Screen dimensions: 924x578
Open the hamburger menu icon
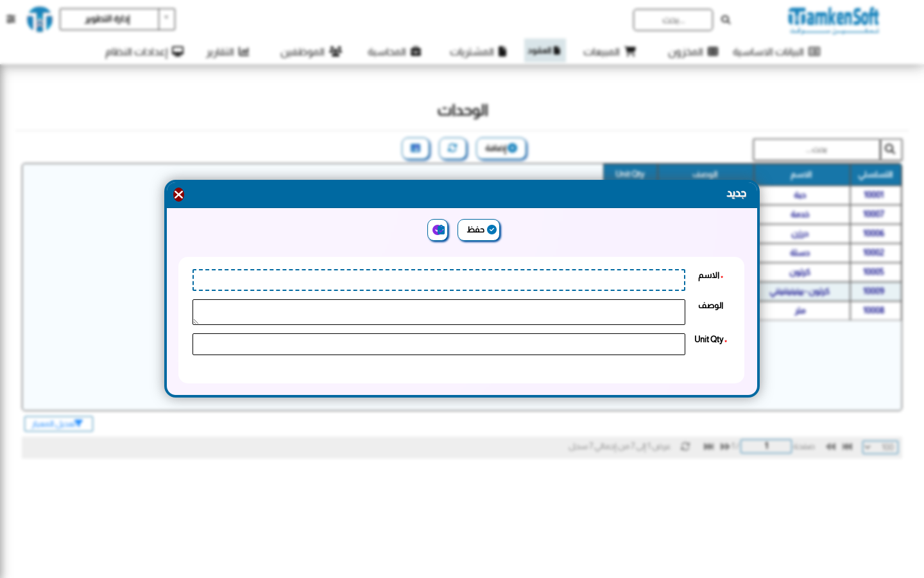click(x=10, y=19)
